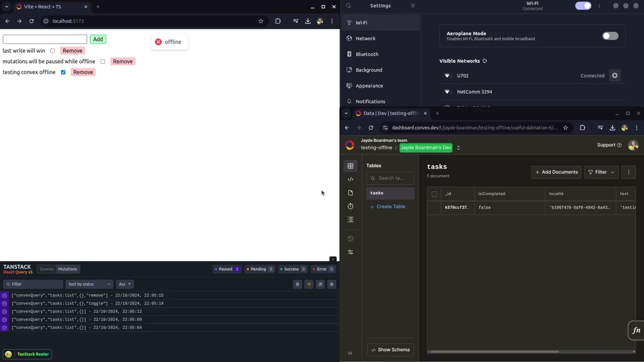Open the localhost browser three-dot menu

click(x=332, y=21)
